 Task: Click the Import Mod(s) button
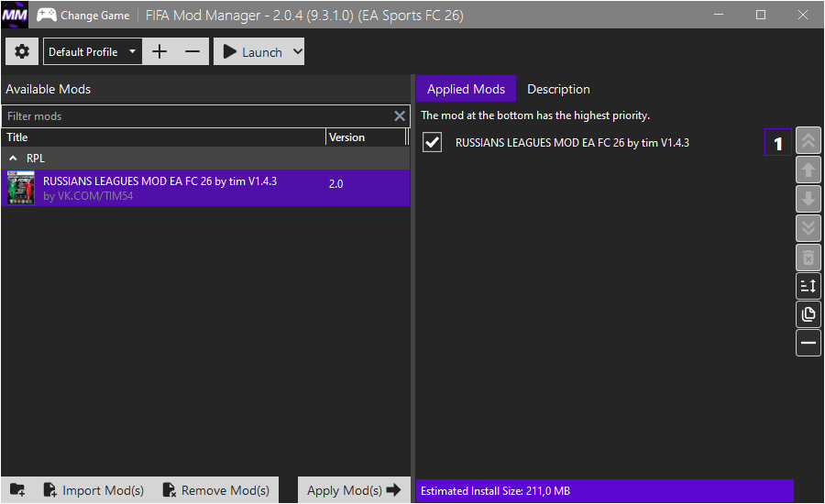(93, 490)
